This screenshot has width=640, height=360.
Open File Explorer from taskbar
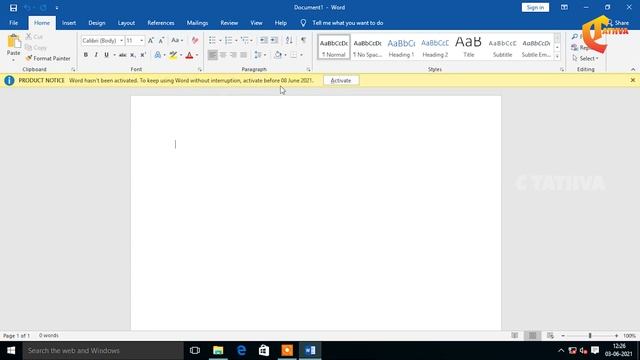(218, 351)
